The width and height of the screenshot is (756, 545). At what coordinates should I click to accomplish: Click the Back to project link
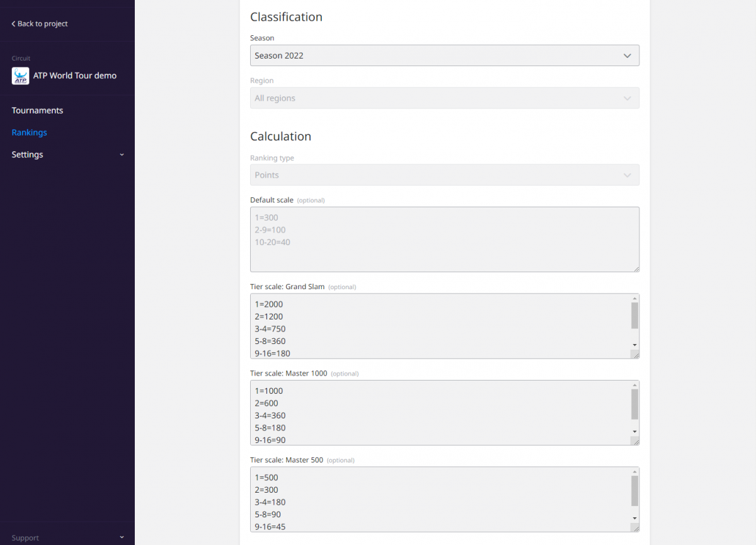pos(40,24)
